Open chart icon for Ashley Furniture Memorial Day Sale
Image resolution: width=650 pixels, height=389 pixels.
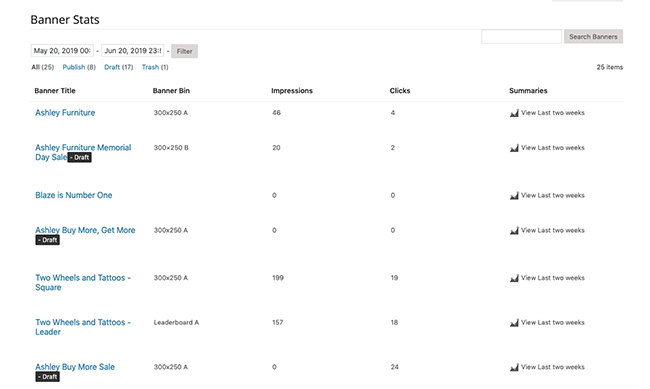(514, 148)
